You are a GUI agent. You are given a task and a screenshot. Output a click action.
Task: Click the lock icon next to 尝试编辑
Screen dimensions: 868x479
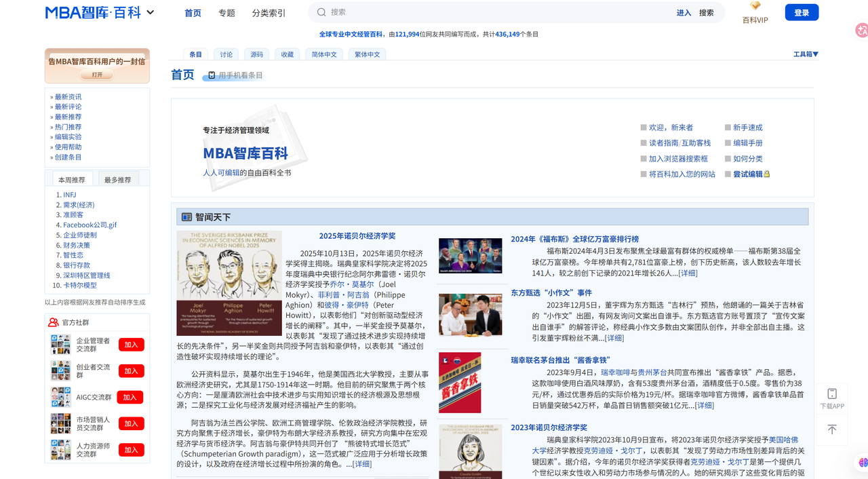(x=767, y=174)
